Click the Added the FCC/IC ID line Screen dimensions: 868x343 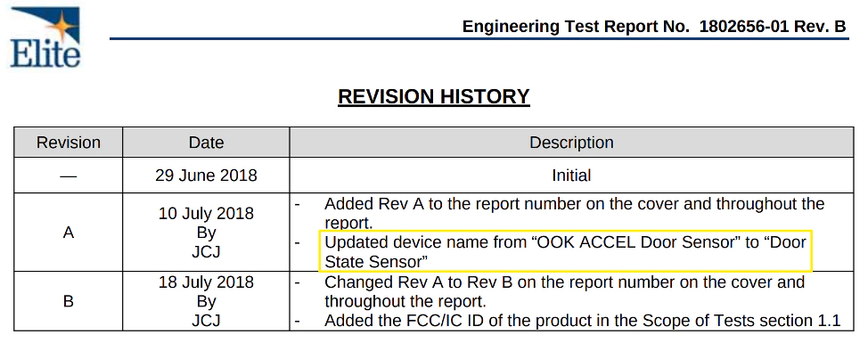click(x=582, y=321)
